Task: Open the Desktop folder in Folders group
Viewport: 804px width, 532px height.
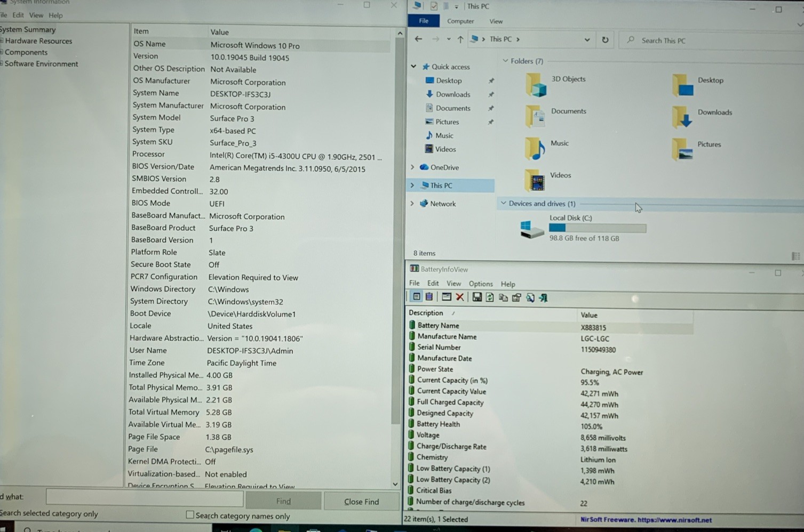Action: 698,84
